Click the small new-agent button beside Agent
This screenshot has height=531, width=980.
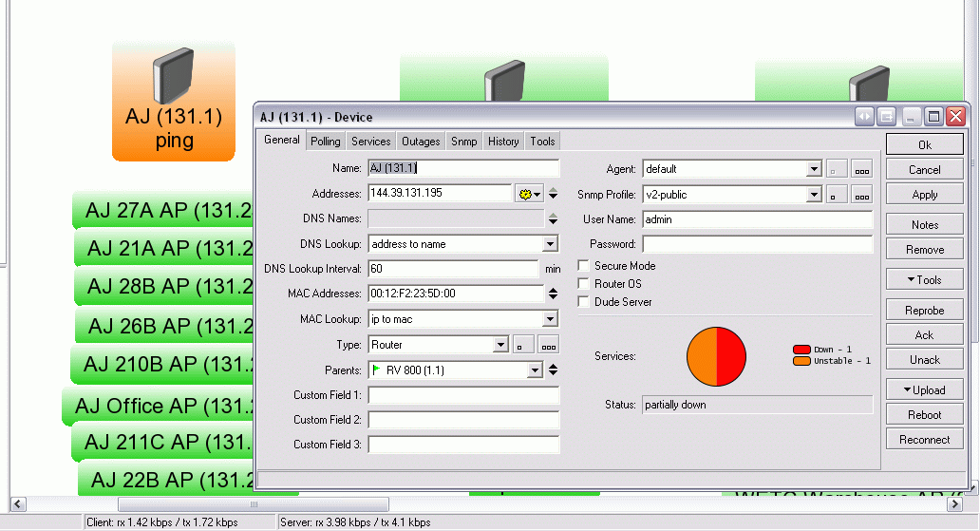point(837,169)
